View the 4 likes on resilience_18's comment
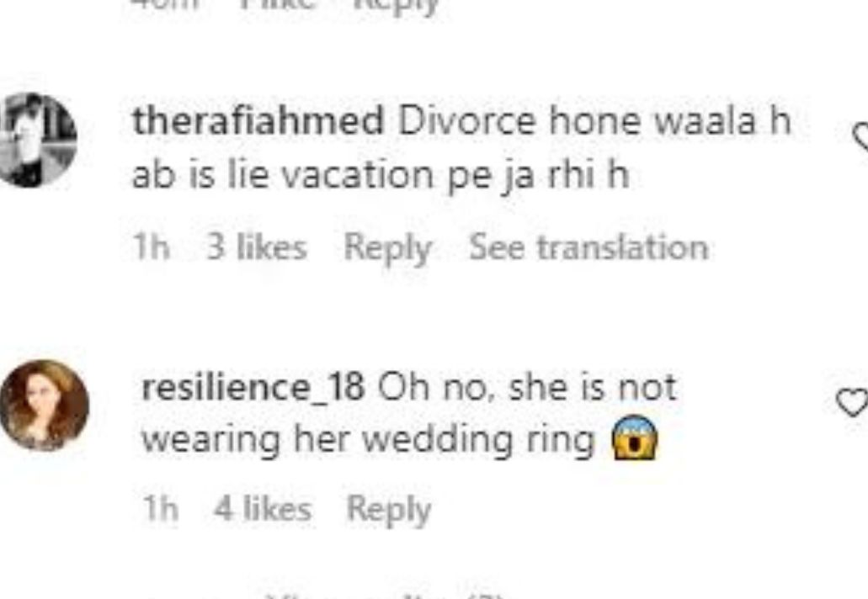 [263, 508]
